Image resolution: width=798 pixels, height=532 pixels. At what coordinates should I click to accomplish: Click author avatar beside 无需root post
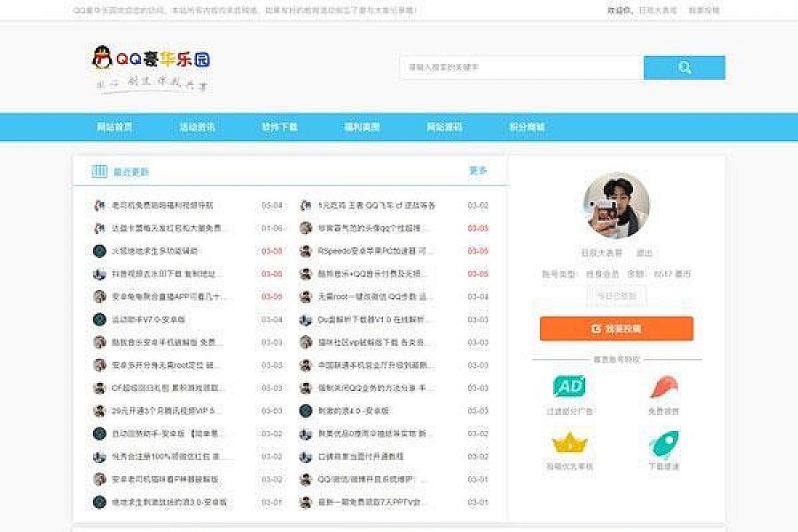305,296
